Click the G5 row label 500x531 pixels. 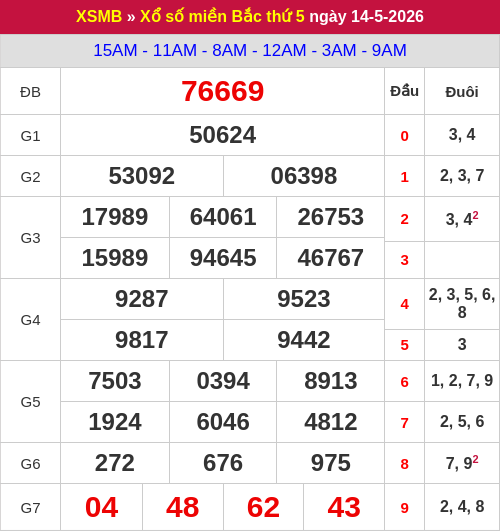pos(30,402)
